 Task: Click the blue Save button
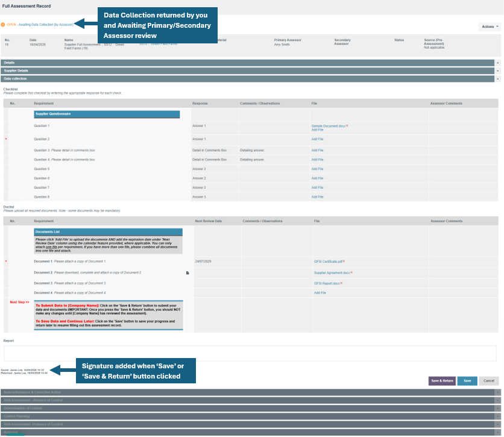(x=467, y=381)
